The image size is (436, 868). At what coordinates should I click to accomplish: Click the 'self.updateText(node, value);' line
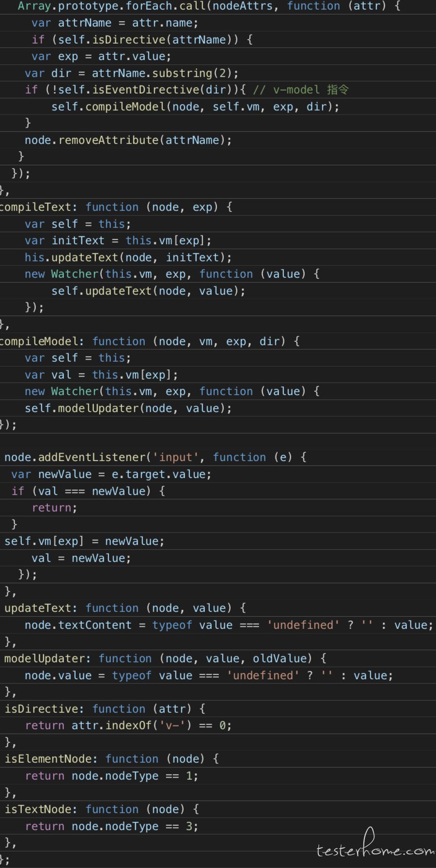coord(148,291)
